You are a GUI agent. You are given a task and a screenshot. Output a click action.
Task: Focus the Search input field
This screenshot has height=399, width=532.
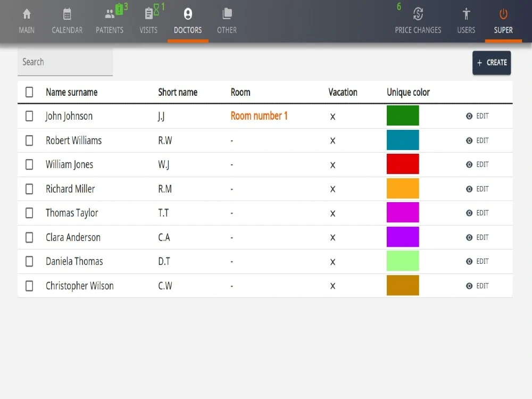coord(65,62)
